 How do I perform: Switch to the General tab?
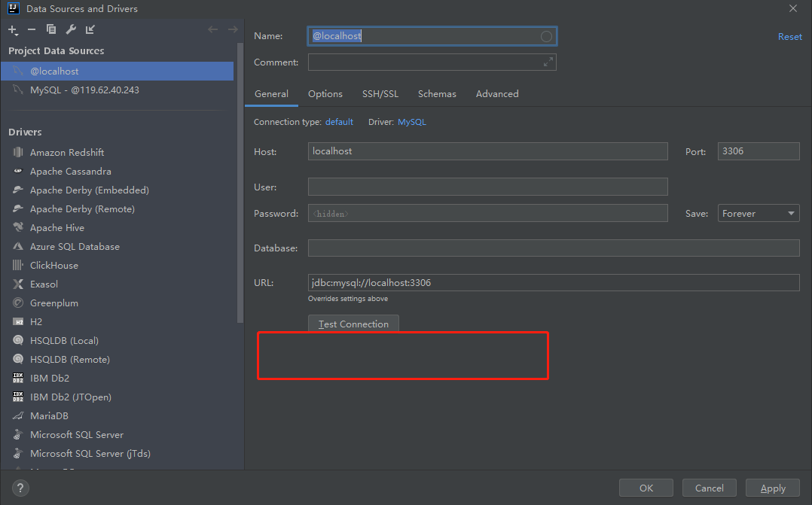coord(271,93)
